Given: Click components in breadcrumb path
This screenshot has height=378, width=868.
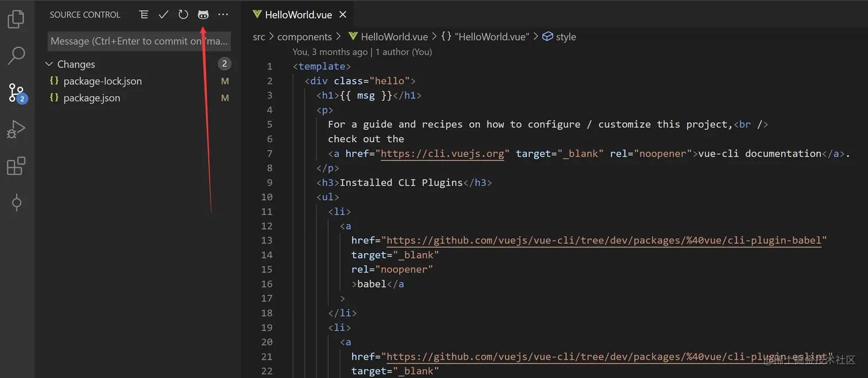Looking at the screenshot, I should [304, 37].
